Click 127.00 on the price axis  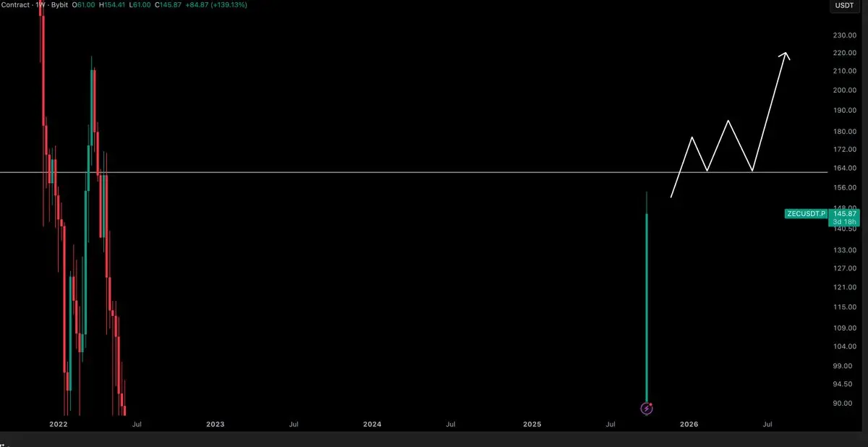pyautogui.click(x=845, y=268)
